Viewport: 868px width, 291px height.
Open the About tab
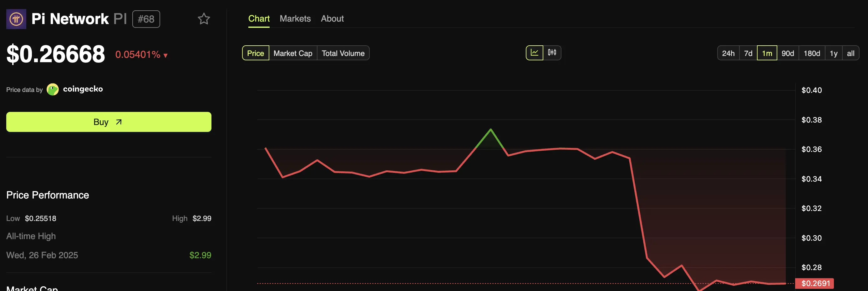point(332,18)
